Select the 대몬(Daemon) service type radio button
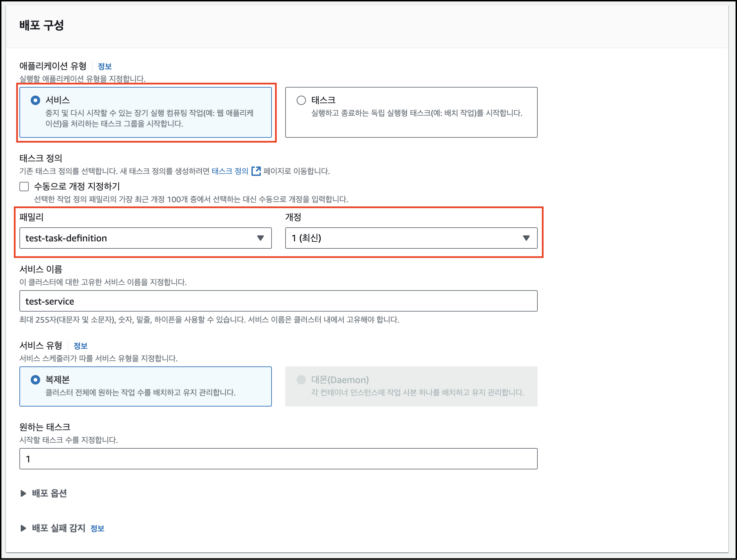Viewport: 737px width, 560px height. pyautogui.click(x=301, y=380)
